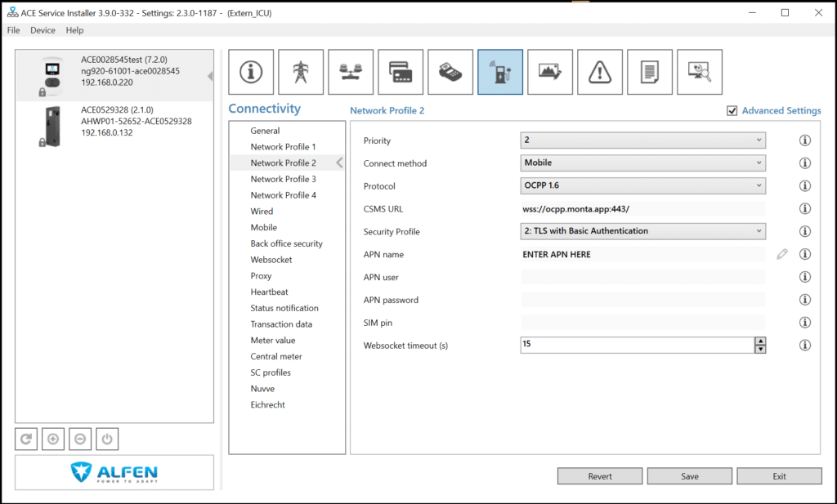Viewport: 837px width, 504px height.
Task: Click the APN user input field
Action: click(x=642, y=277)
